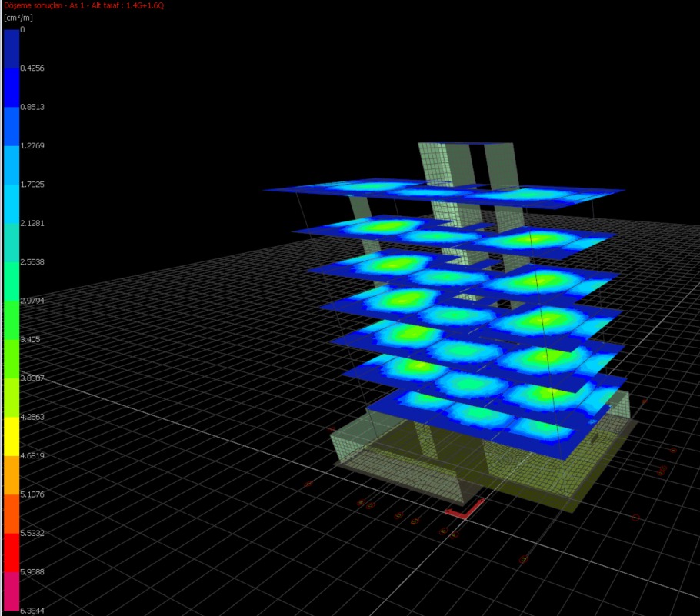Click the 3.405 legend value label

(31, 339)
